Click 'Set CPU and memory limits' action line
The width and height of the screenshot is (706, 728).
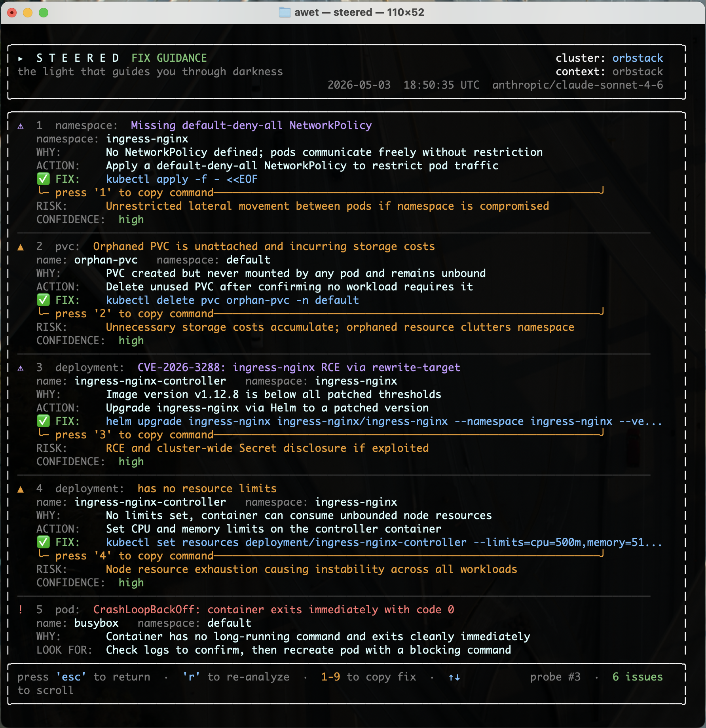pyautogui.click(x=273, y=529)
